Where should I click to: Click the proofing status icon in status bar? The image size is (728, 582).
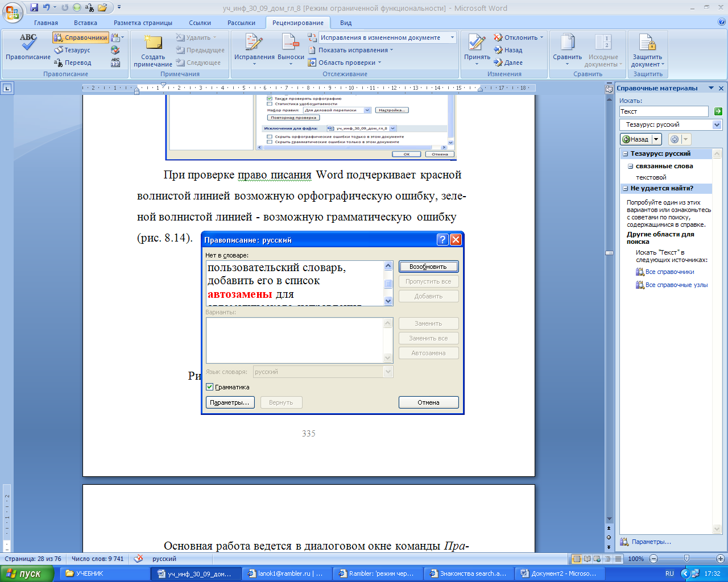(x=138, y=559)
